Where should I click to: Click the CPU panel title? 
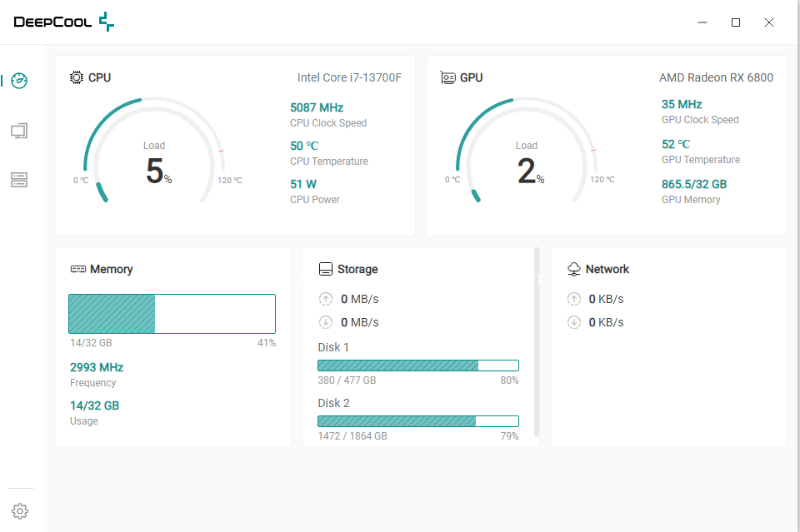pos(99,77)
